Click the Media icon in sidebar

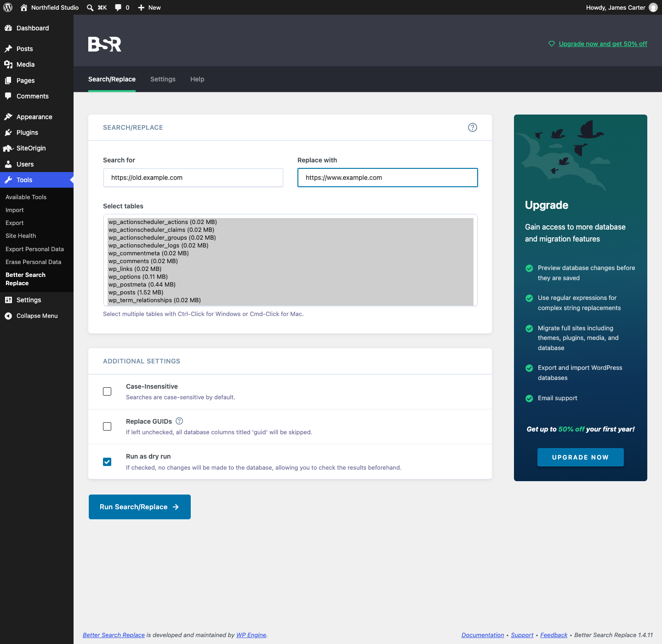[8, 64]
